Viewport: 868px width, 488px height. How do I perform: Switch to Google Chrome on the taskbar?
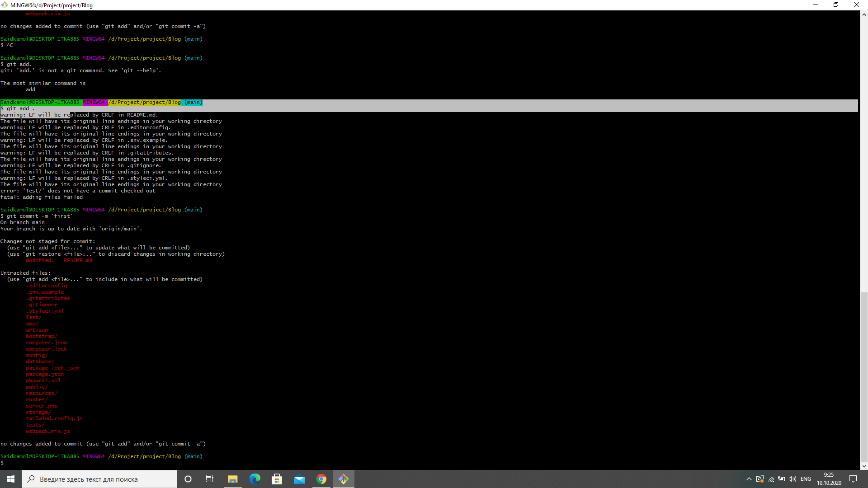pos(321,479)
